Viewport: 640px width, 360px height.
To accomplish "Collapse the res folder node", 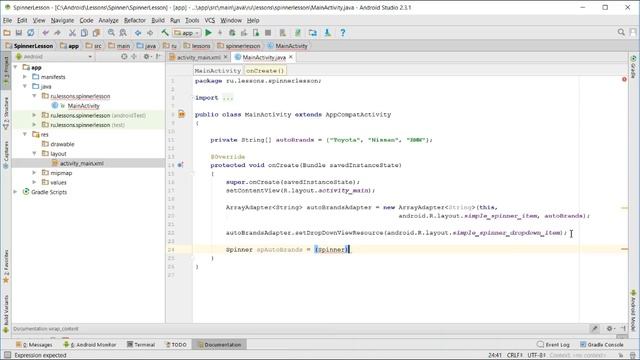I will click(x=25, y=134).
